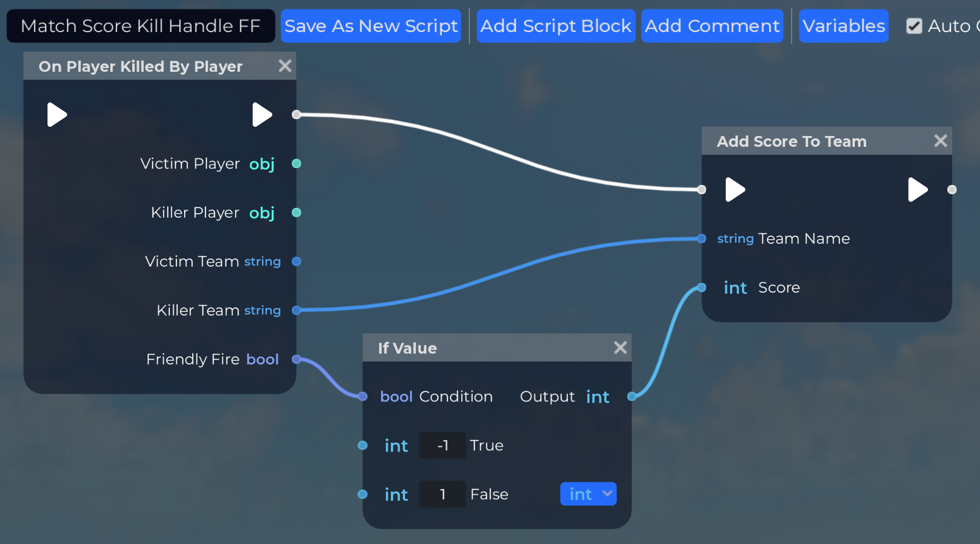This screenshot has height=544, width=980.
Task: Click Add Score To Team execution output arrow
Action: click(918, 190)
